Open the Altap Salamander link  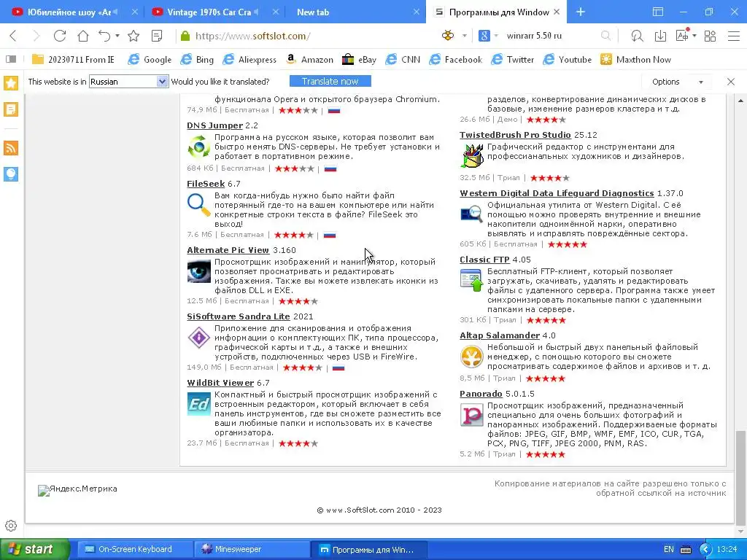[500, 335]
